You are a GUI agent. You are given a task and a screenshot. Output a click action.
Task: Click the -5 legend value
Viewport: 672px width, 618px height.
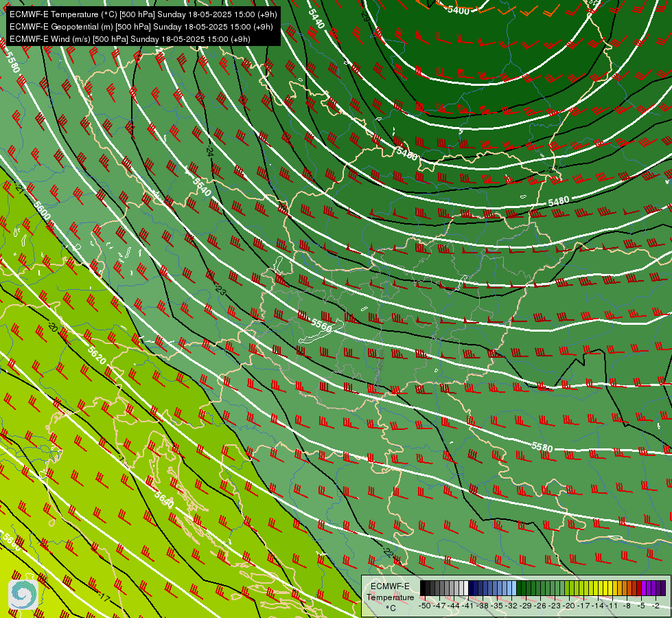click(642, 606)
